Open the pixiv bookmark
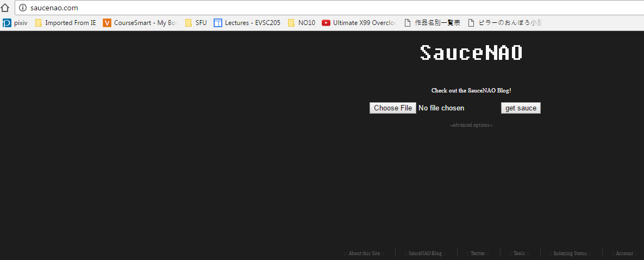 [x=15, y=23]
